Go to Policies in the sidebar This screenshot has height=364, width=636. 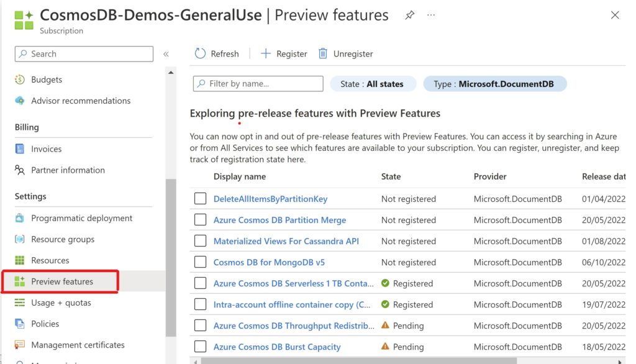45,324
